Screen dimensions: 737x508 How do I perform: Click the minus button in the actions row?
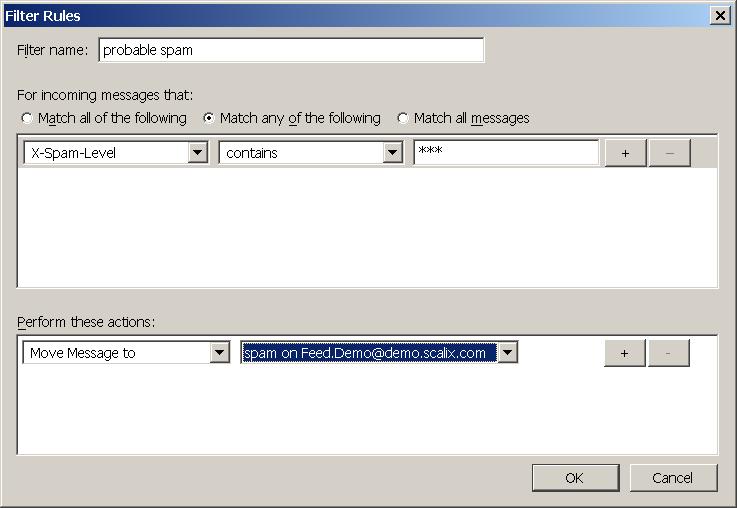669,353
